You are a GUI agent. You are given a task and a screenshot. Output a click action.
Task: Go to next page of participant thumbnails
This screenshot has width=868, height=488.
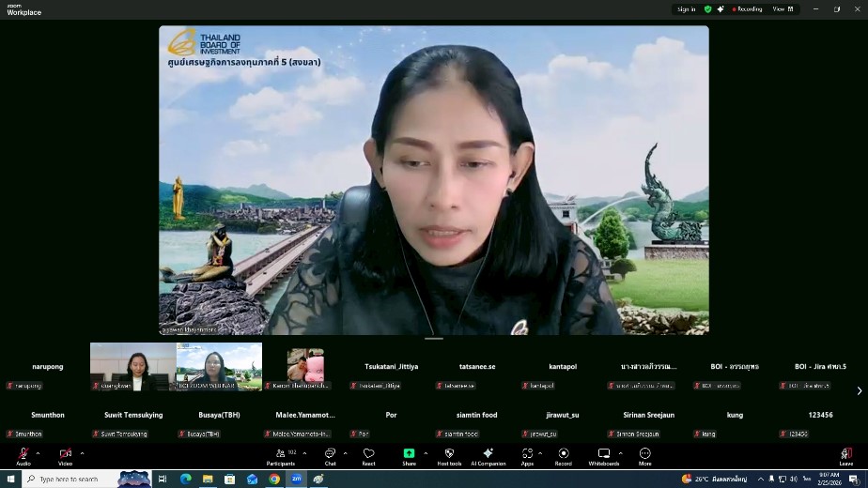tap(859, 390)
